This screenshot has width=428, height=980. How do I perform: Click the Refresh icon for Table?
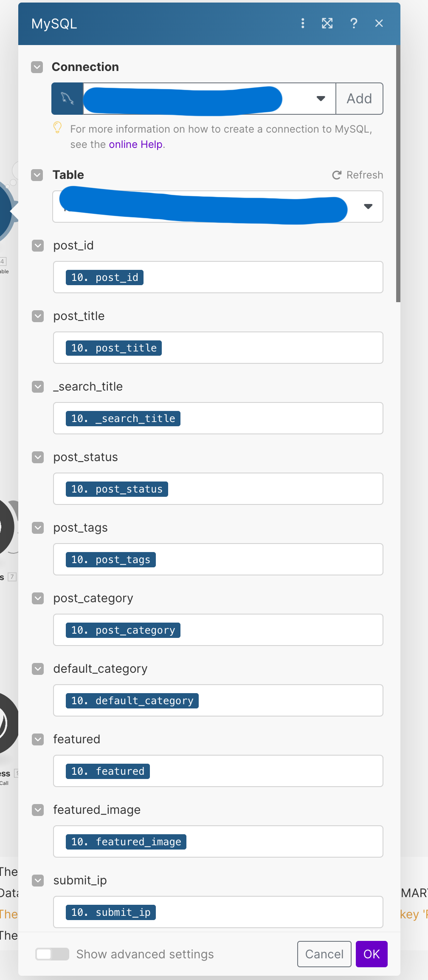pyautogui.click(x=337, y=175)
